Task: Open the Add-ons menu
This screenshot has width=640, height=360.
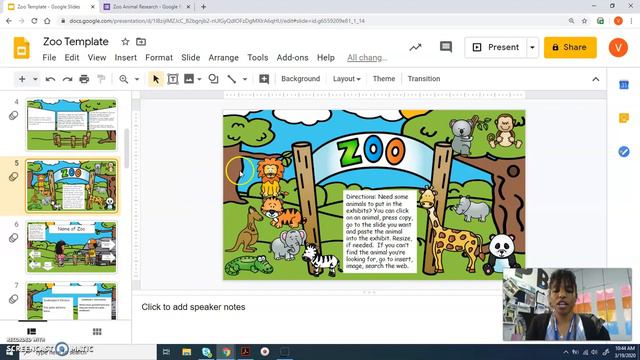Action: coord(292,58)
